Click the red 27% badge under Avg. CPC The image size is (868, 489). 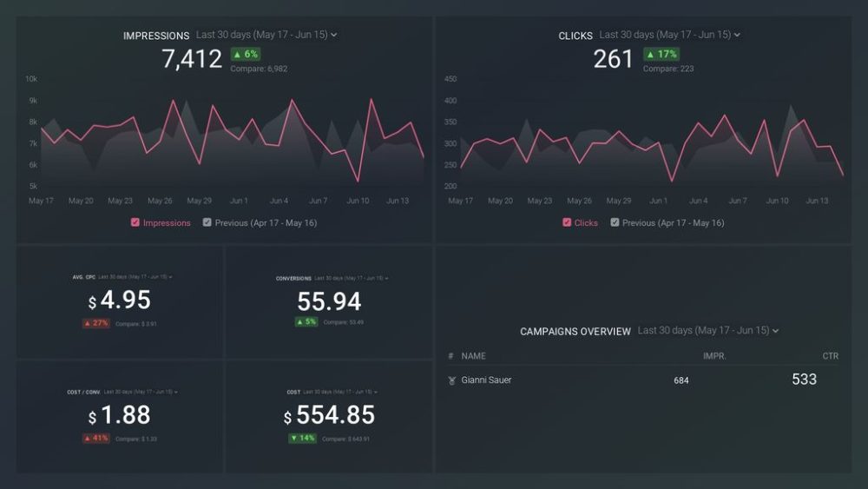[96, 323]
